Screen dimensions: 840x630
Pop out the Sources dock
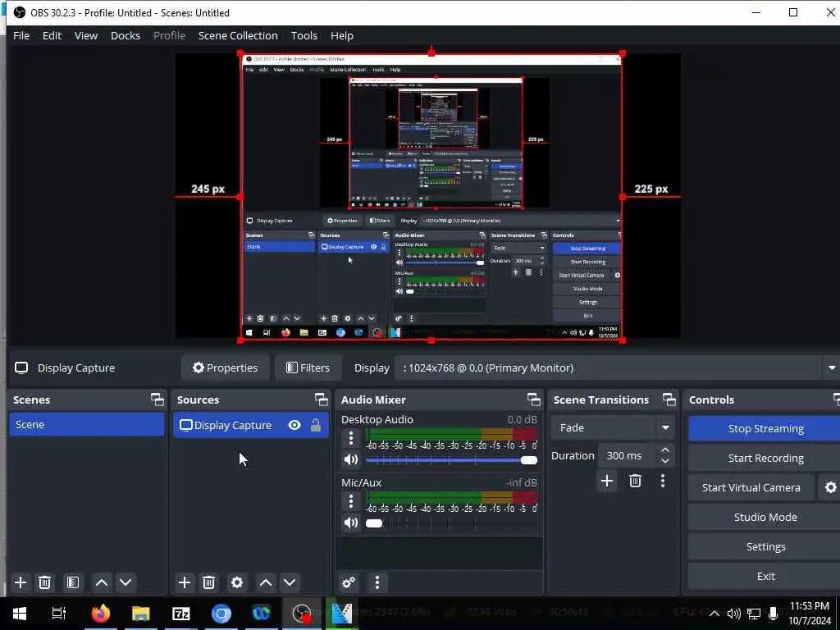[321, 399]
